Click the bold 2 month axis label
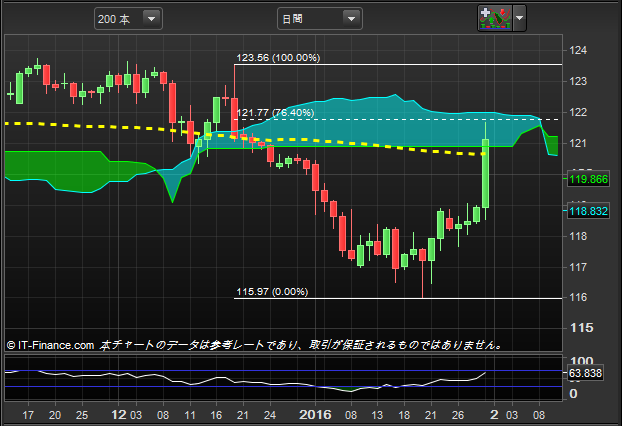This screenshot has width=622, height=426. (x=494, y=415)
